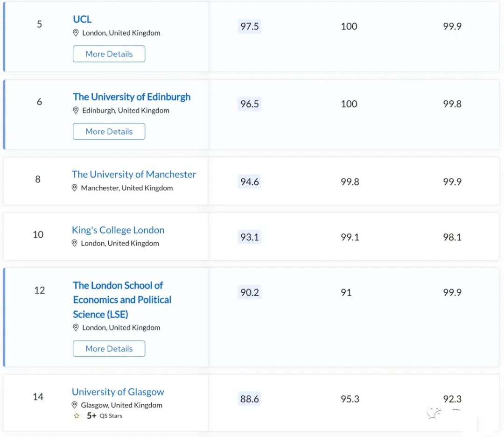Screen dimensions: 504x437
Task: Click the location pin icon beside UCL's address
Action: [x=76, y=33]
